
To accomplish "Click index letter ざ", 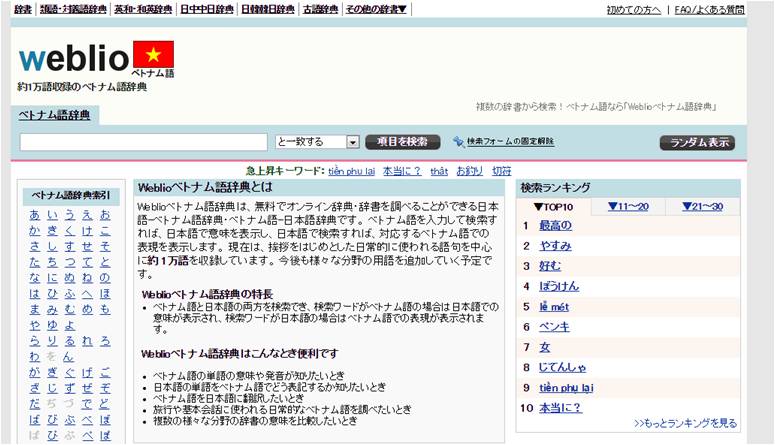I will click(x=35, y=388).
